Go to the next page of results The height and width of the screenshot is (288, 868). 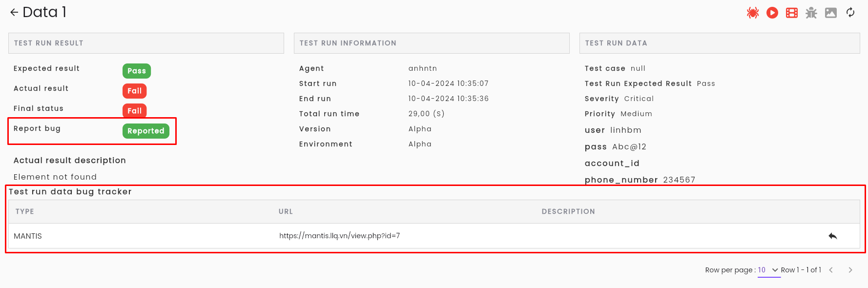point(850,270)
